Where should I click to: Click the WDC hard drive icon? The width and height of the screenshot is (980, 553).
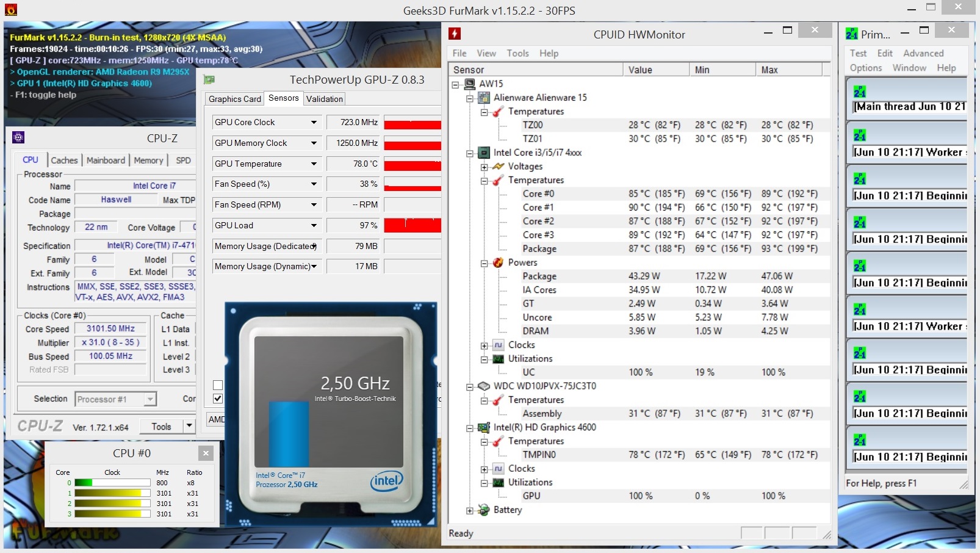pos(484,386)
